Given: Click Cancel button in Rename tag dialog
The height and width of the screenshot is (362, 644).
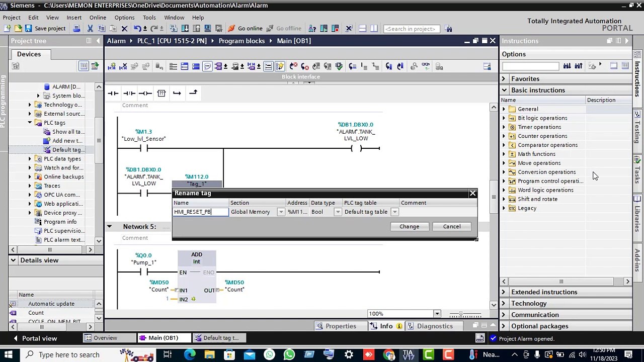Looking at the screenshot, I should (452, 226).
